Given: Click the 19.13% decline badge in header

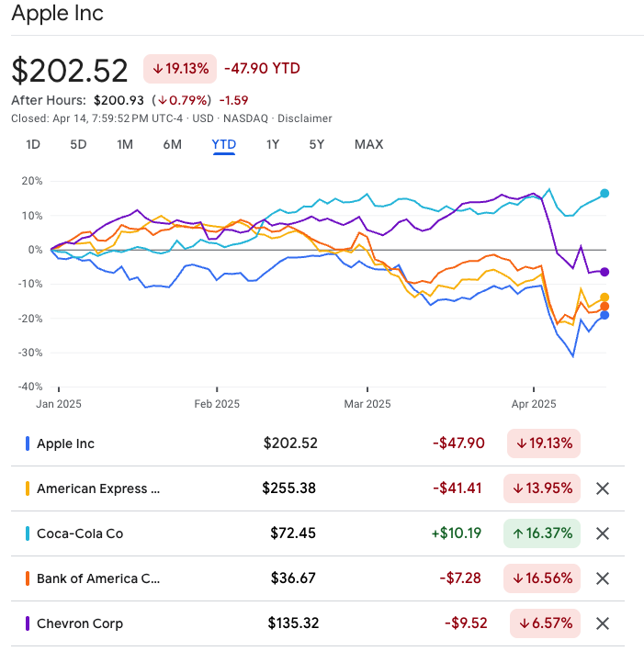Looking at the screenshot, I should coord(179,69).
